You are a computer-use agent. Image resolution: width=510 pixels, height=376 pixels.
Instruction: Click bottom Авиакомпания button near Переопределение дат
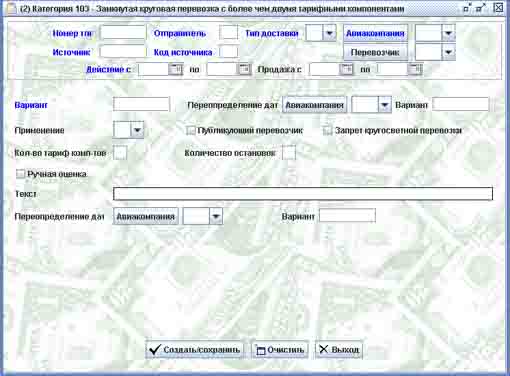coord(145,217)
